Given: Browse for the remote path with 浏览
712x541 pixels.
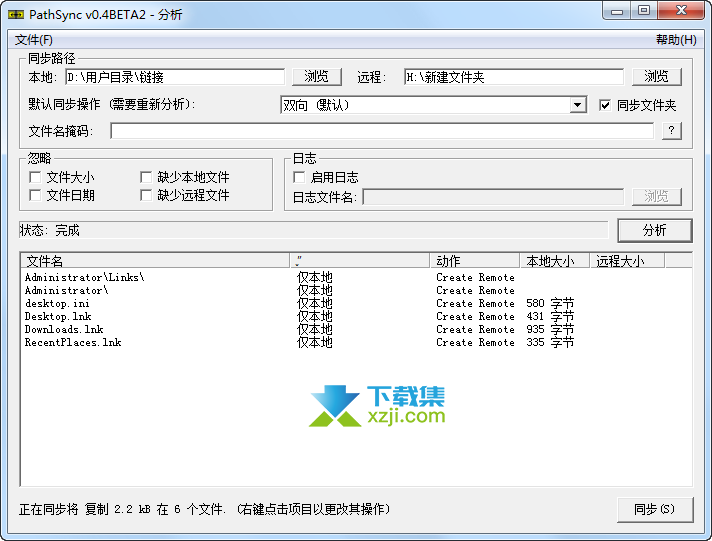Looking at the screenshot, I should point(657,77).
